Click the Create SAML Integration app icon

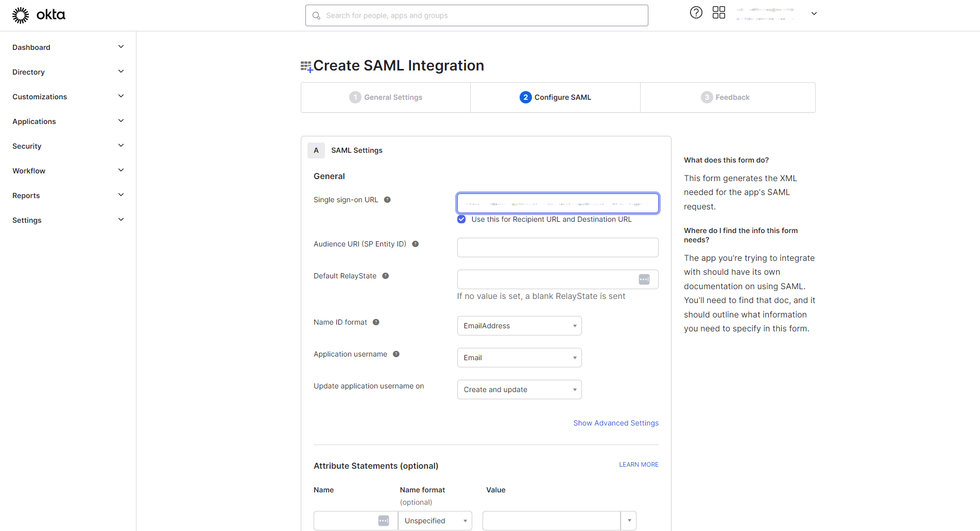(x=306, y=66)
